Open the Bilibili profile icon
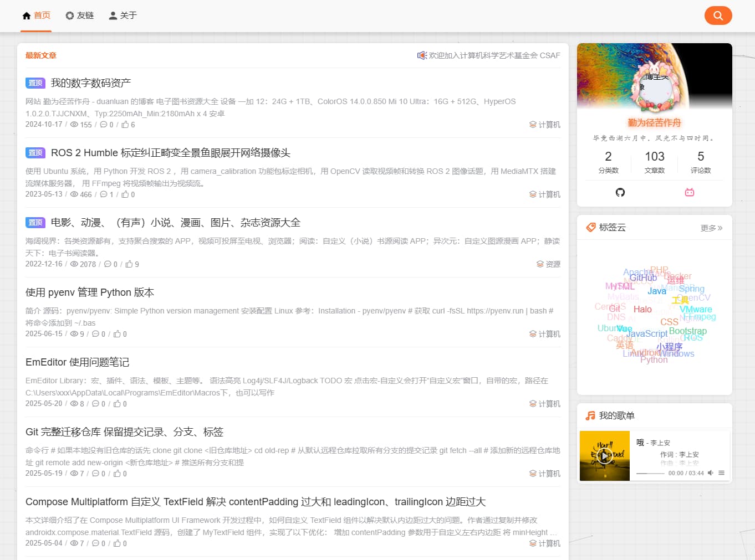This screenshot has width=755, height=560. [689, 192]
